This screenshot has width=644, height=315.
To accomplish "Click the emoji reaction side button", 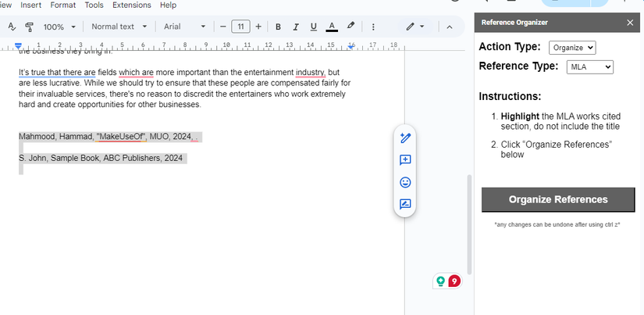I will click(x=405, y=182).
